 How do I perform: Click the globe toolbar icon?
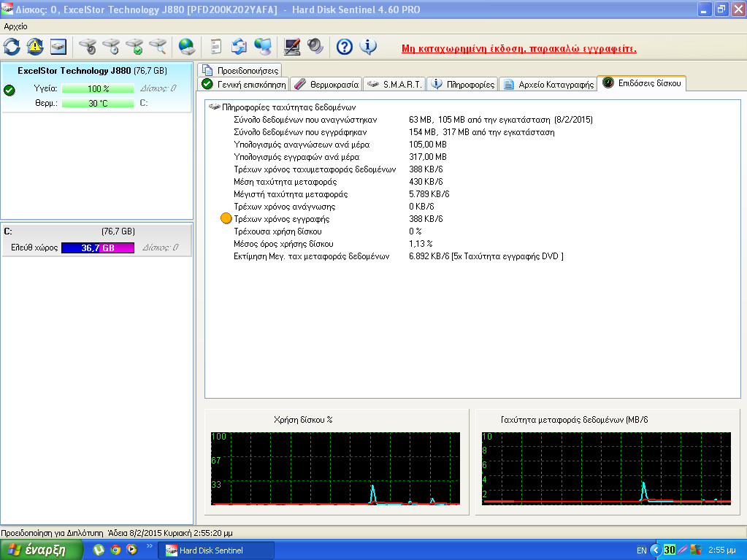[187, 47]
